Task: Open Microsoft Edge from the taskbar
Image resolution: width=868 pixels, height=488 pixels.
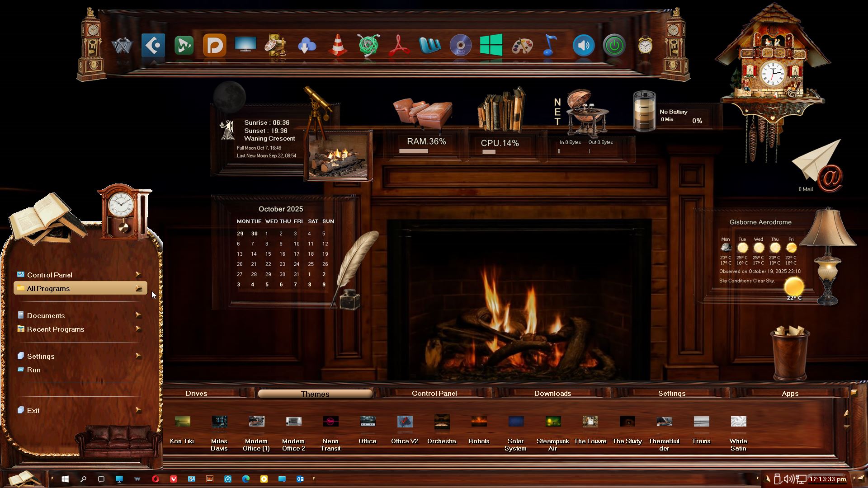Action: click(246, 479)
